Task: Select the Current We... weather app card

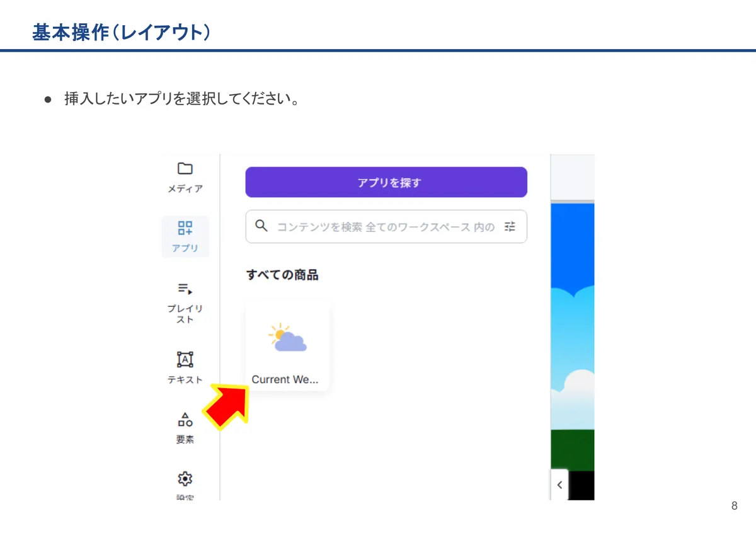Action: tap(287, 345)
